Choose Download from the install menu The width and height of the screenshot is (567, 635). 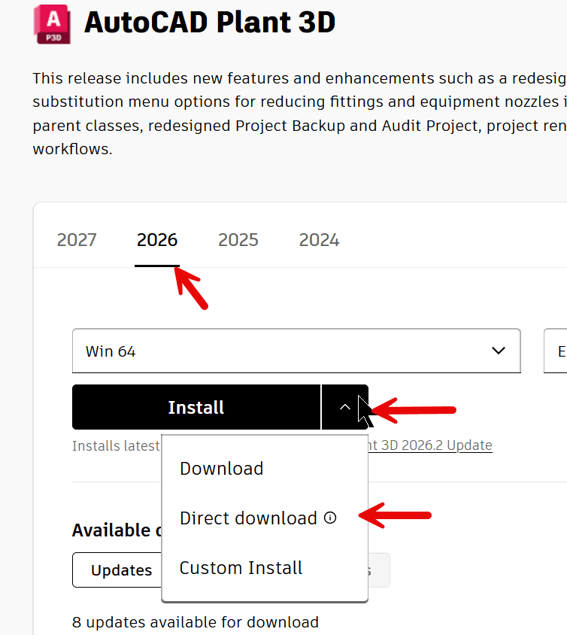[x=222, y=469]
